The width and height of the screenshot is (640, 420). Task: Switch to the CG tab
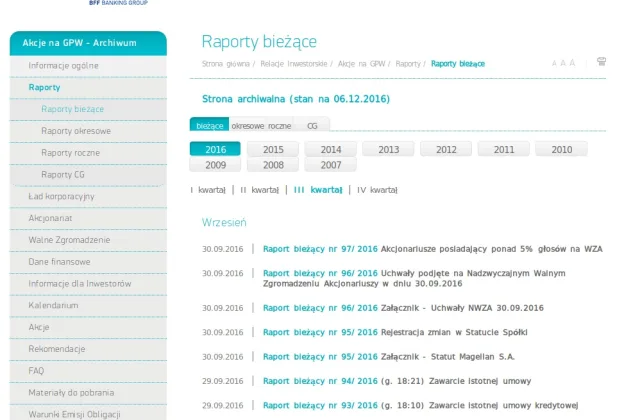(x=312, y=126)
